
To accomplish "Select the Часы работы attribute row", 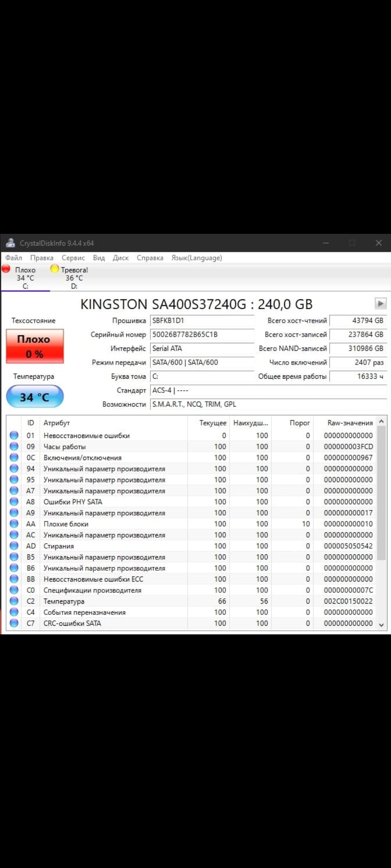I will (192, 446).
